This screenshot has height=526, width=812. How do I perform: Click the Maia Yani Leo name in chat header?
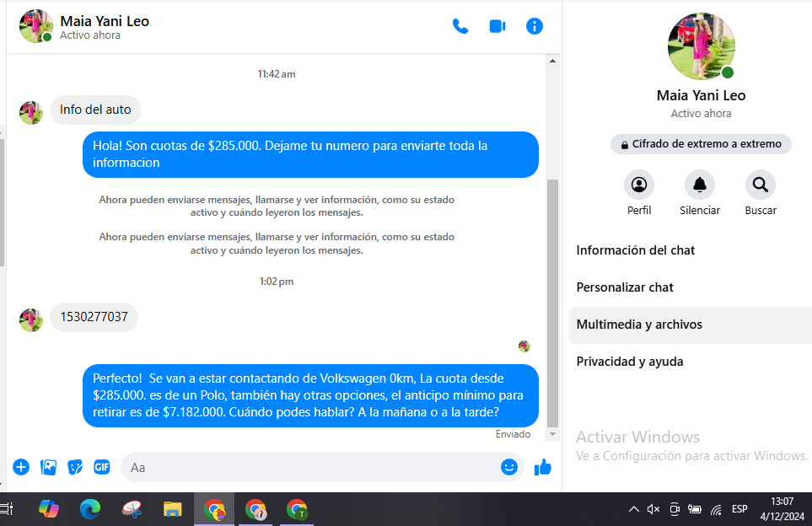pyautogui.click(x=105, y=21)
